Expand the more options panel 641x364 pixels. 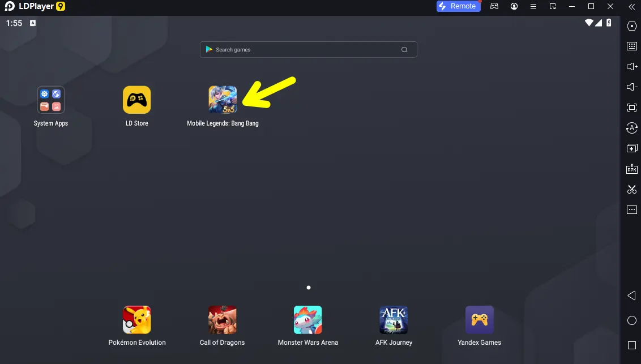pyautogui.click(x=631, y=209)
